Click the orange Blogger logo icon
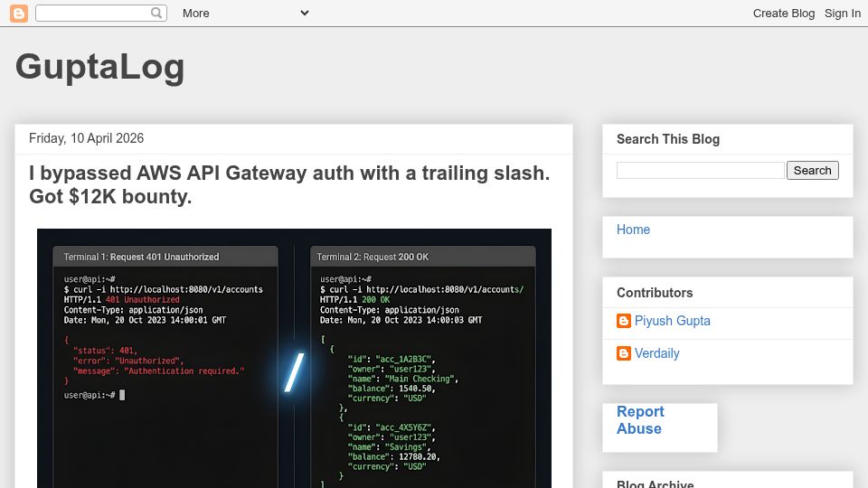Viewport: 868px width, 488px height. click(19, 14)
